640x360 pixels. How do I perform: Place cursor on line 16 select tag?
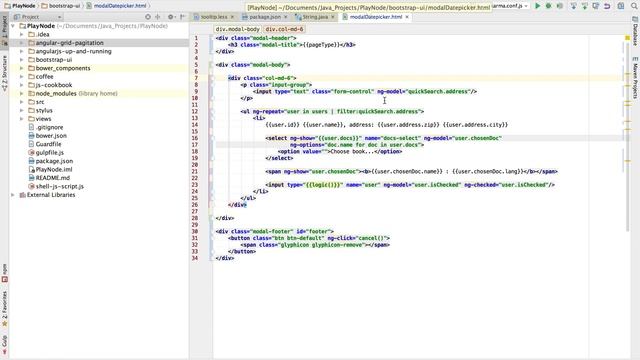(277, 138)
